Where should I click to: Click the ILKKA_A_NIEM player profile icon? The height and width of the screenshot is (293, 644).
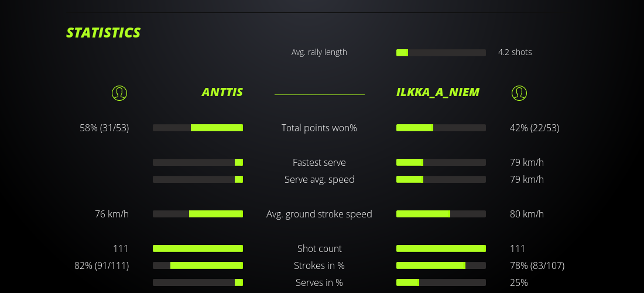pos(519,93)
